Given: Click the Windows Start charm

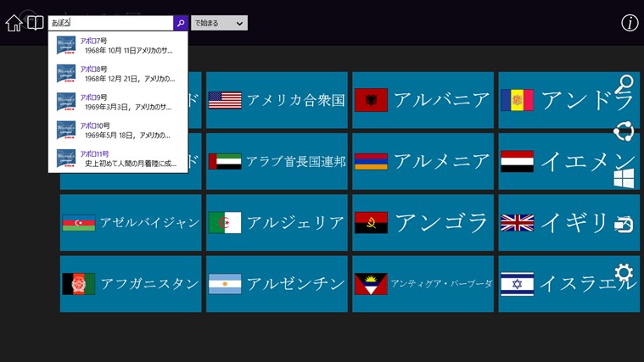Looking at the screenshot, I should 624,178.
